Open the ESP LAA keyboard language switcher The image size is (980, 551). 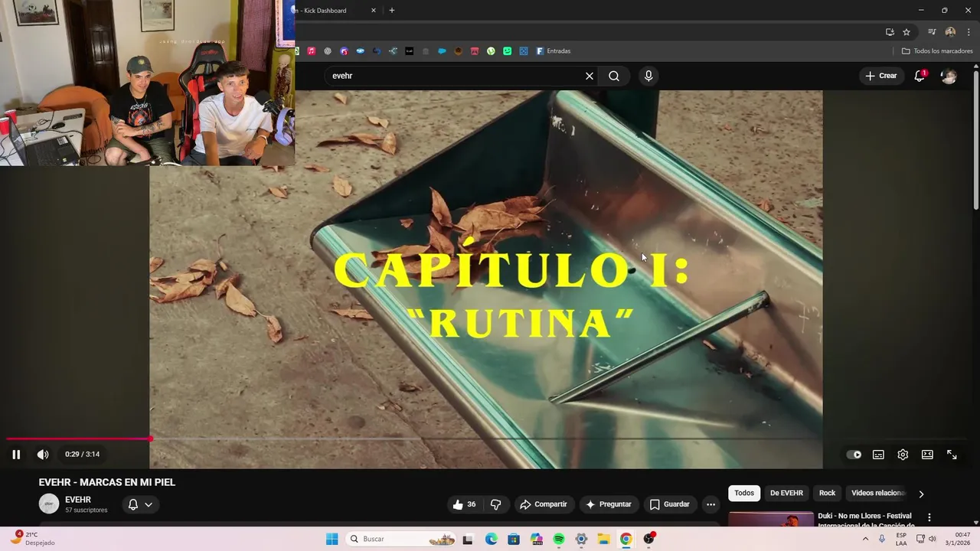pyautogui.click(x=901, y=539)
